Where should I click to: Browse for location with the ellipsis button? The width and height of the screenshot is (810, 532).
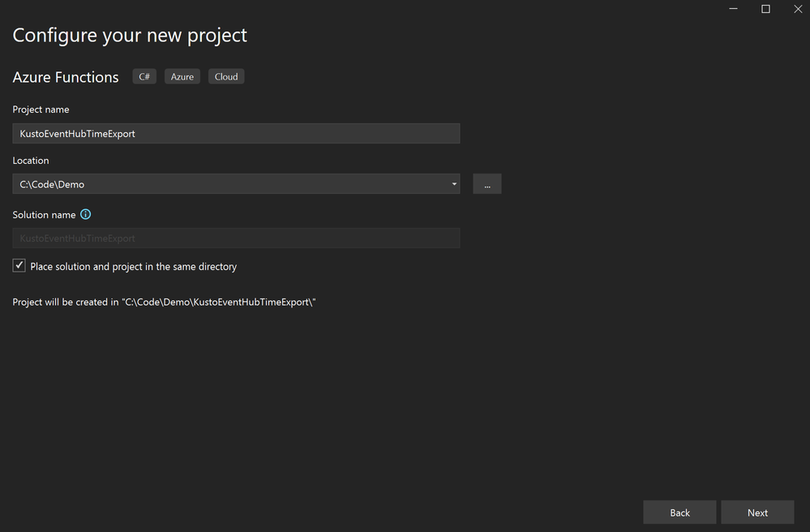tap(487, 184)
